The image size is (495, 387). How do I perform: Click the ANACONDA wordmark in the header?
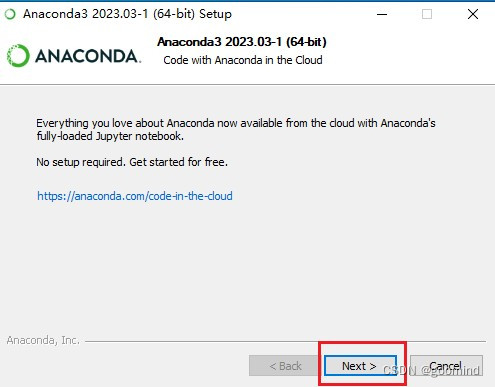click(x=88, y=56)
